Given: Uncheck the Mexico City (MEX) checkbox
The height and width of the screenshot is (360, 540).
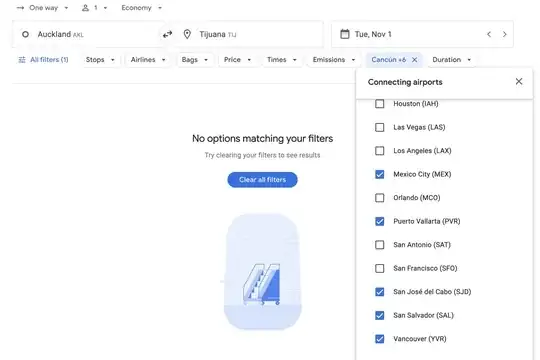Looking at the screenshot, I should point(380,174).
